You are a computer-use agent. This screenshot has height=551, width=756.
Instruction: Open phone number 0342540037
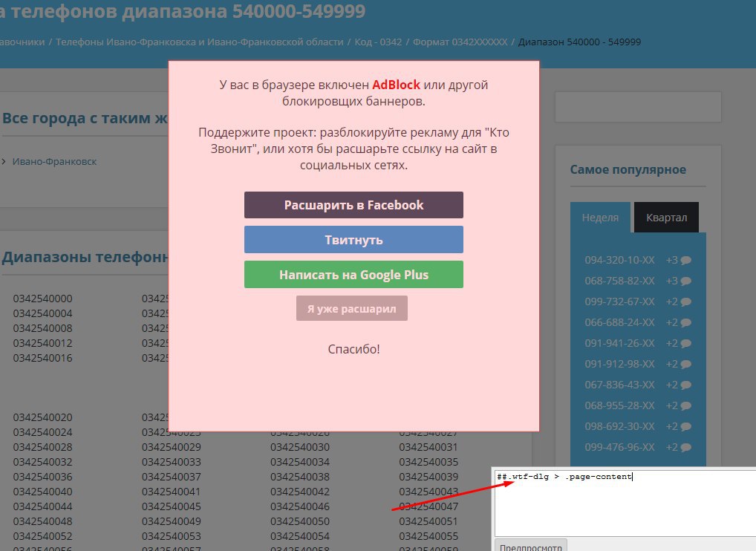click(x=171, y=477)
